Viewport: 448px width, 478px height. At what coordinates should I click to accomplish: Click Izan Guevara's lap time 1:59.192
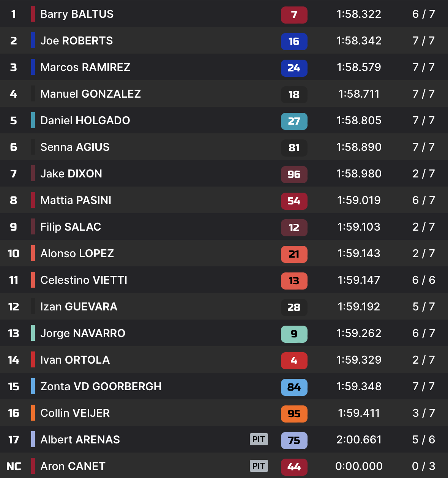pos(359,307)
